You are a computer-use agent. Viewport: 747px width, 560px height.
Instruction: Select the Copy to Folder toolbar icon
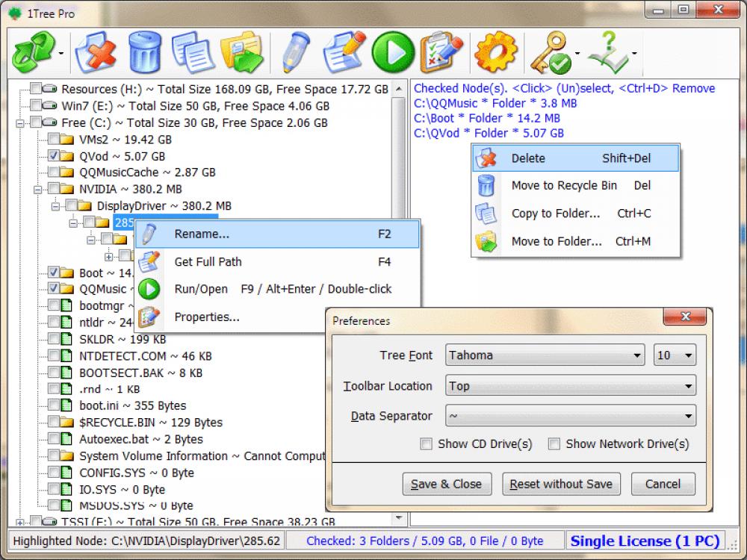point(193,52)
